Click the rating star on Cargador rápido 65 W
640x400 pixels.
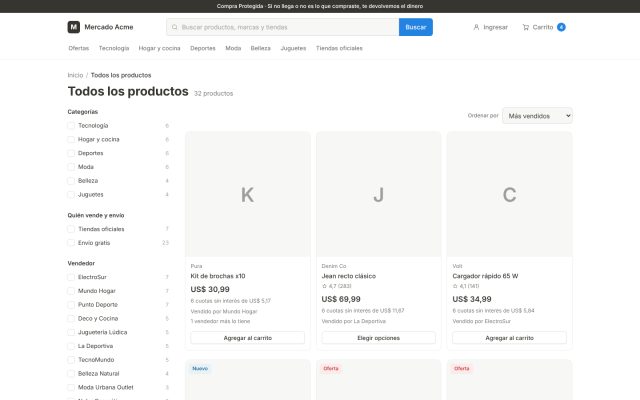click(x=455, y=286)
